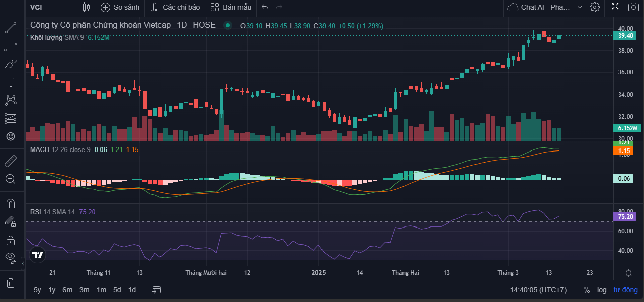Open time axis settings gear
This screenshot has width=644, height=302.
[x=628, y=273]
